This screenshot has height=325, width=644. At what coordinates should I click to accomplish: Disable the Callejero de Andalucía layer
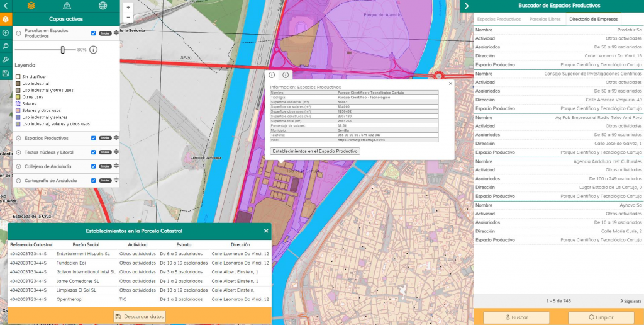[x=93, y=166]
